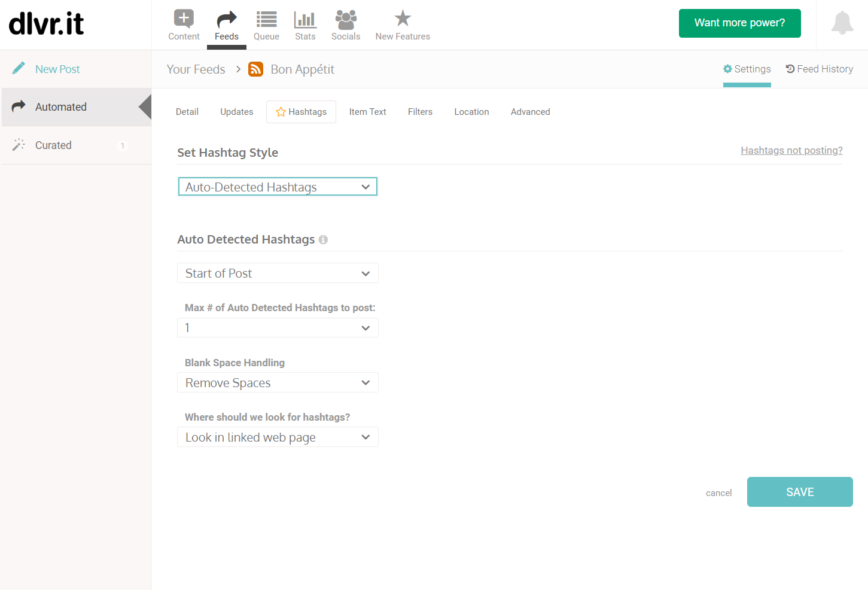Click the Auto Detected Hashtags info icon
868x590 pixels.
point(323,240)
